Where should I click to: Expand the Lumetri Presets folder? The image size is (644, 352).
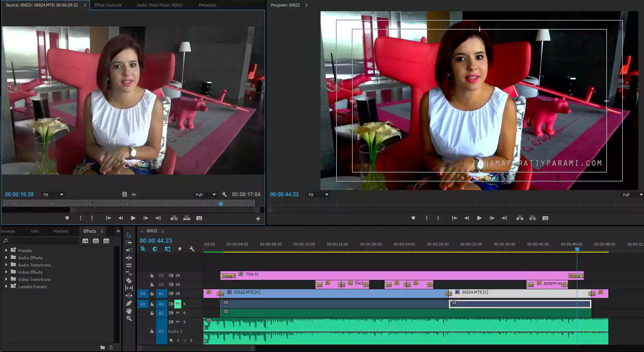pos(6,287)
